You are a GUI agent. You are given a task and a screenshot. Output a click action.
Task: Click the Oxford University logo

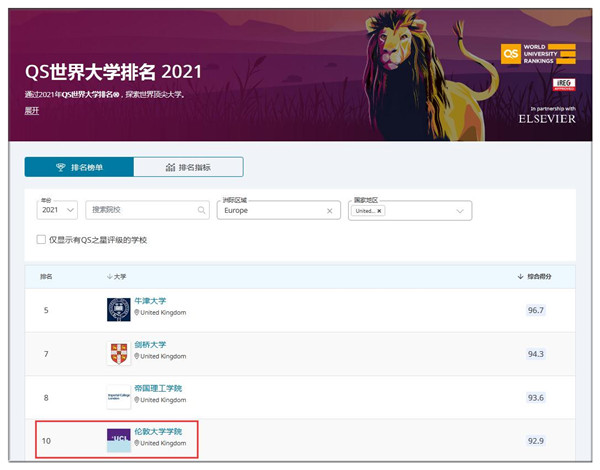point(119,310)
